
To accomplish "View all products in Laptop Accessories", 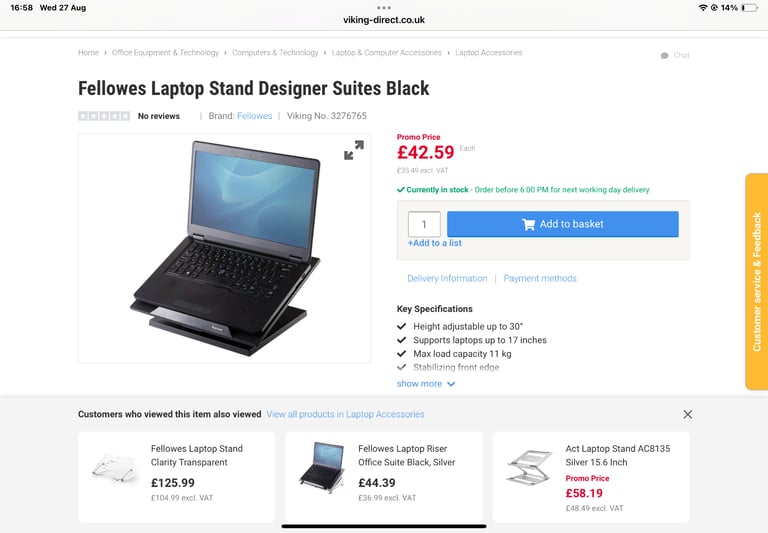I will (x=345, y=414).
